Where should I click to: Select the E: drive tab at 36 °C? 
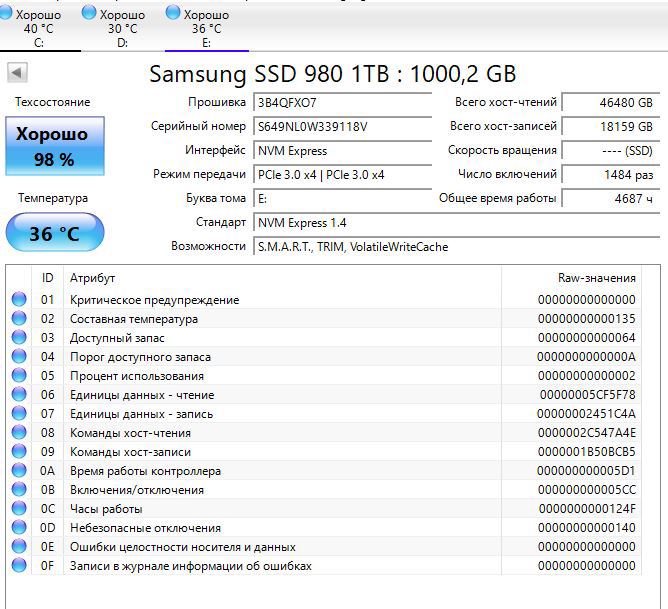[x=207, y=28]
